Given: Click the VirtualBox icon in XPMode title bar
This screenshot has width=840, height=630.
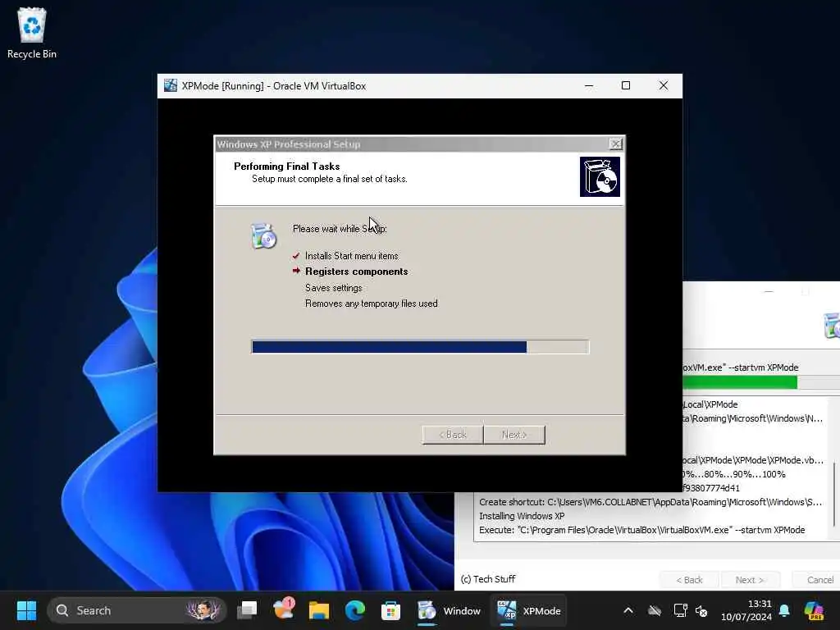Looking at the screenshot, I should (171, 85).
